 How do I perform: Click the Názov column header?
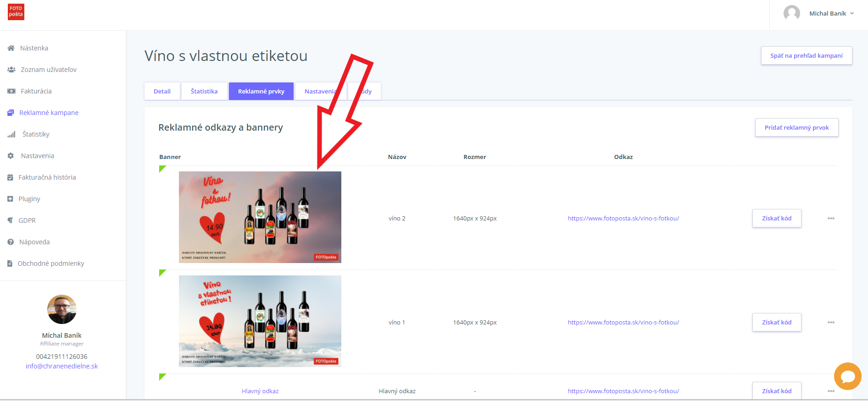click(x=397, y=157)
